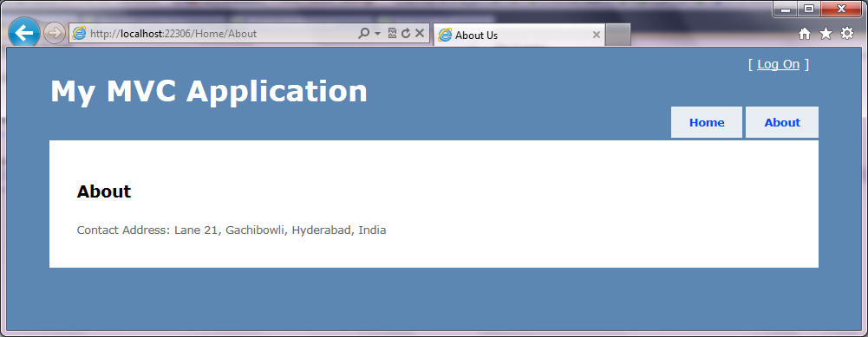
Task: Click the About heading text
Action: 104,191
